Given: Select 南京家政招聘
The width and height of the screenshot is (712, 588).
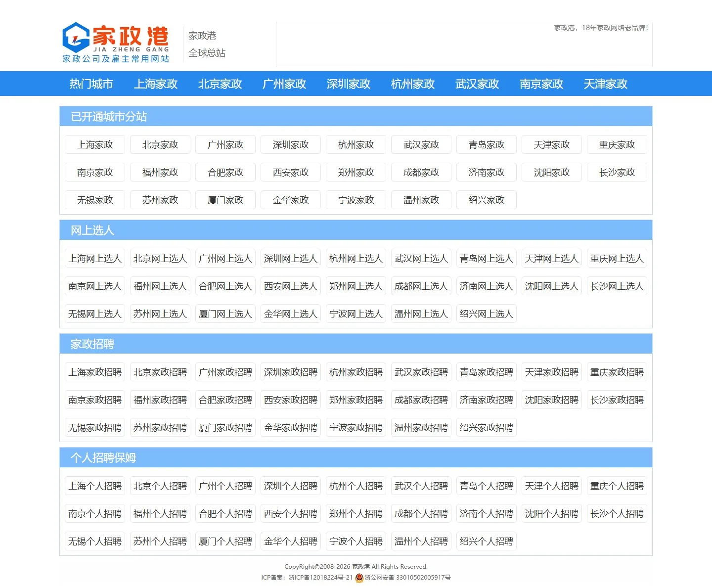Looking at the screenshot, I should pos(95,400).
